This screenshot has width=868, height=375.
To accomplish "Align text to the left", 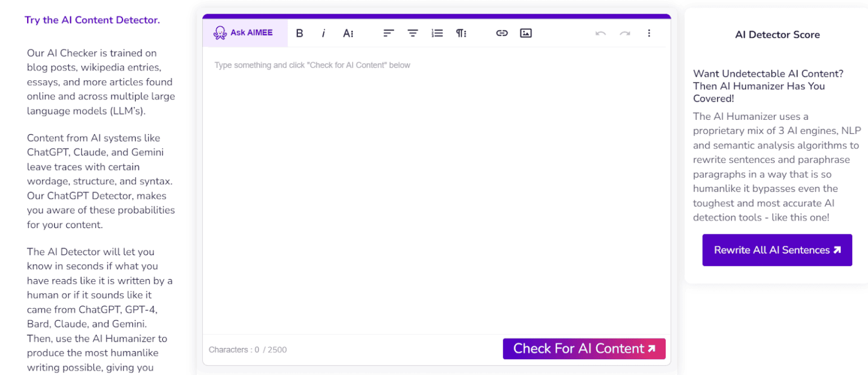I will pos(388,33).
